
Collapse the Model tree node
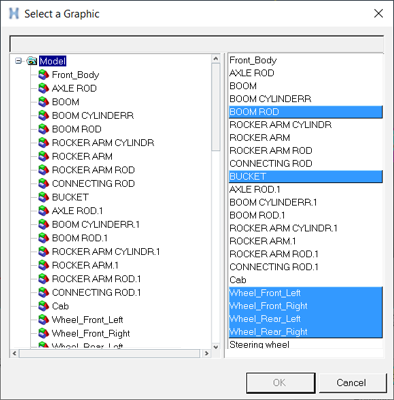point(19,61)
